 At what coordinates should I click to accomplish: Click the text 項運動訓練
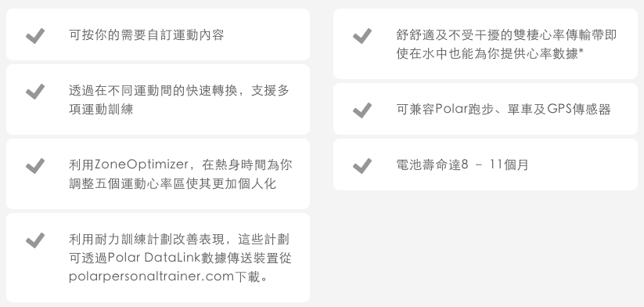(x=101, y=110)
